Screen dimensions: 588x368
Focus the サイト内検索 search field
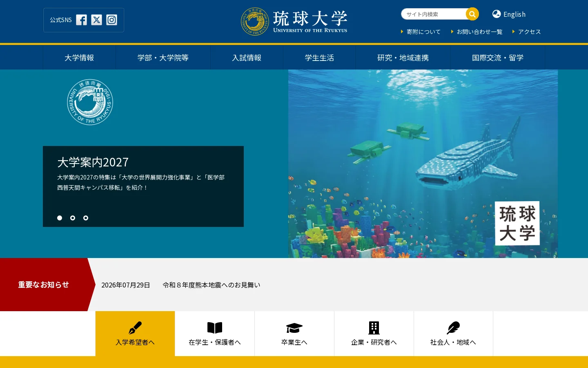point(434,14)
